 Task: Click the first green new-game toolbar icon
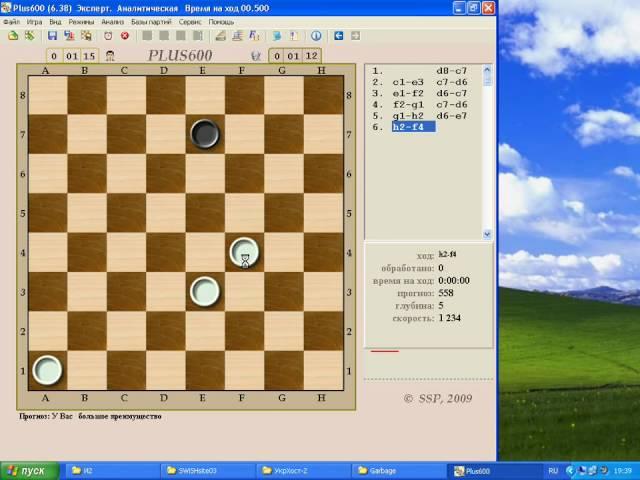(x=13, y=36)
